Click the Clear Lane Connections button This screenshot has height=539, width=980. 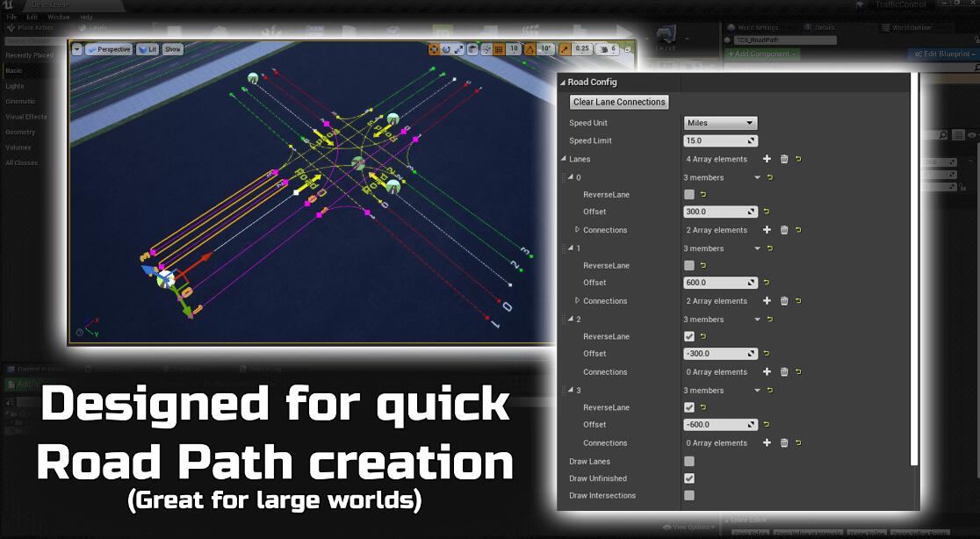coord(619,102)
